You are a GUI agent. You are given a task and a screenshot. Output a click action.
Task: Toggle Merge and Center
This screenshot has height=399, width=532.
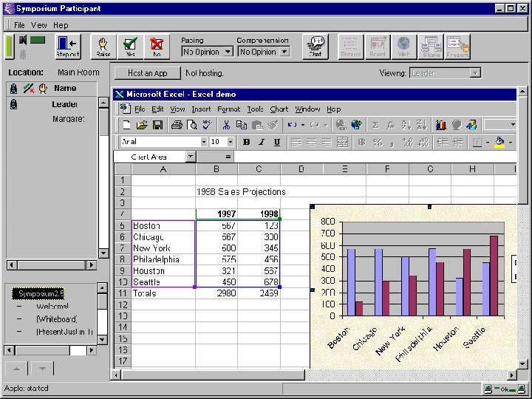pos(342,142)
